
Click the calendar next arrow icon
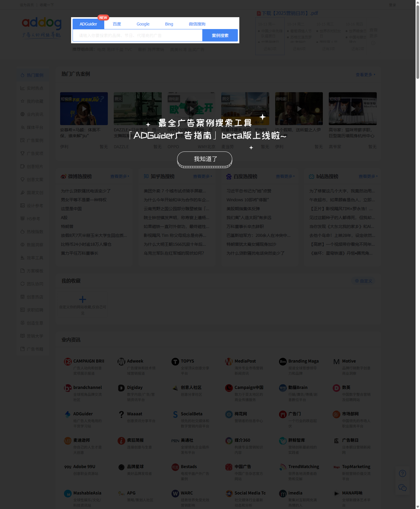click(373, 43)
